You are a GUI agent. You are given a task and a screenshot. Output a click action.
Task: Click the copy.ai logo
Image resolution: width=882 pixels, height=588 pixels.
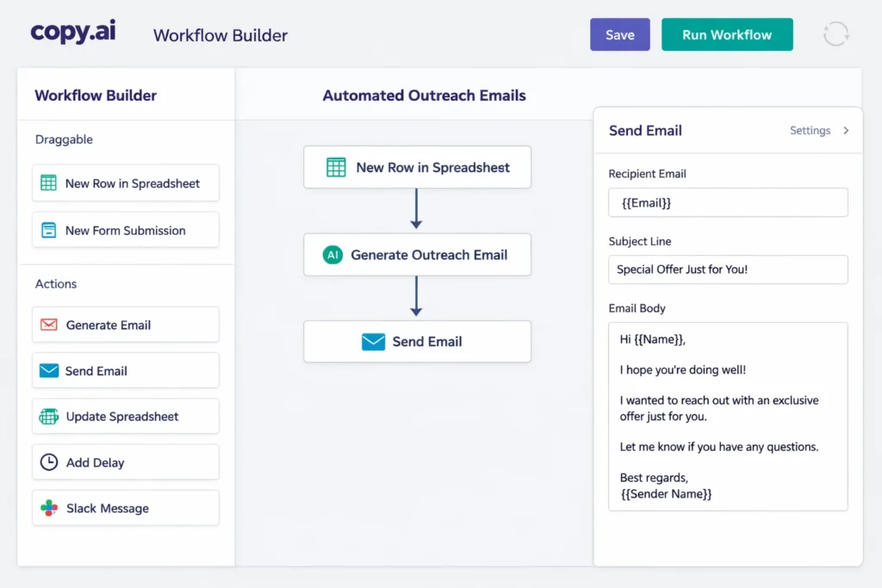[x=73, y=34]
